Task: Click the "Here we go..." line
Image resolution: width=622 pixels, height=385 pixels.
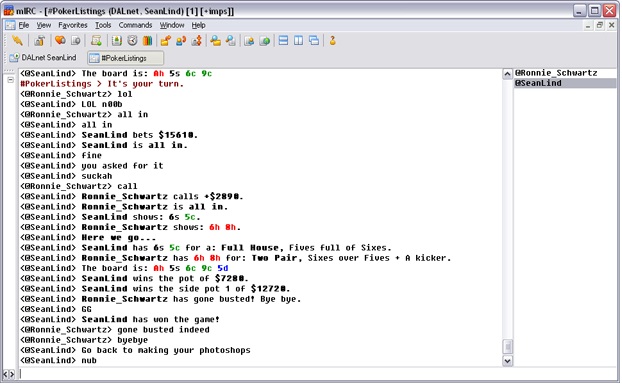Action: [x=119, y=237]
